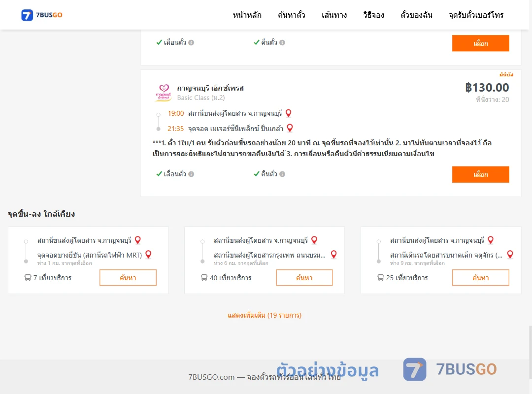Image resolution: width=532 pixels, height=394 pixels.
Task: Click the กาญจนบุรี เอ็กซ์เพรส operator name
Action: point(210,88)
